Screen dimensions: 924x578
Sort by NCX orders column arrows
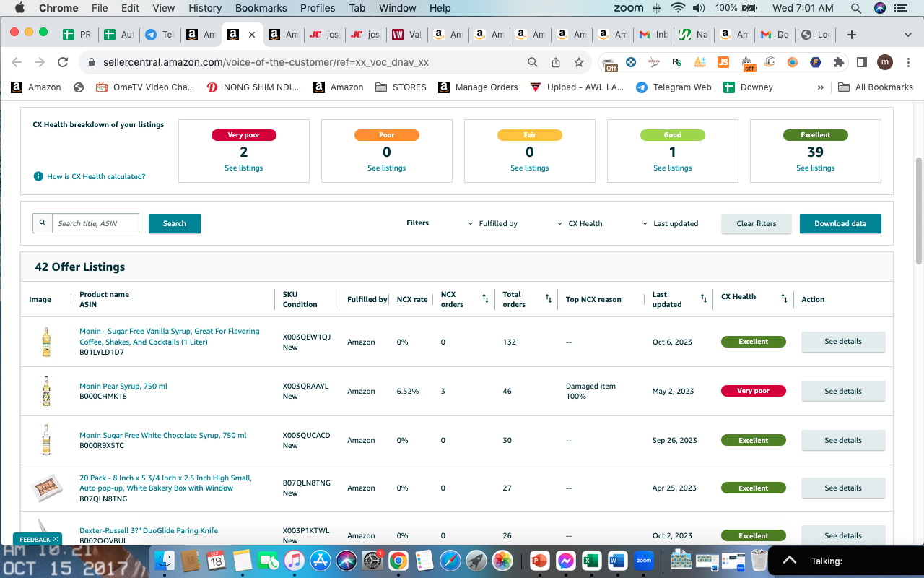(485, 298)
